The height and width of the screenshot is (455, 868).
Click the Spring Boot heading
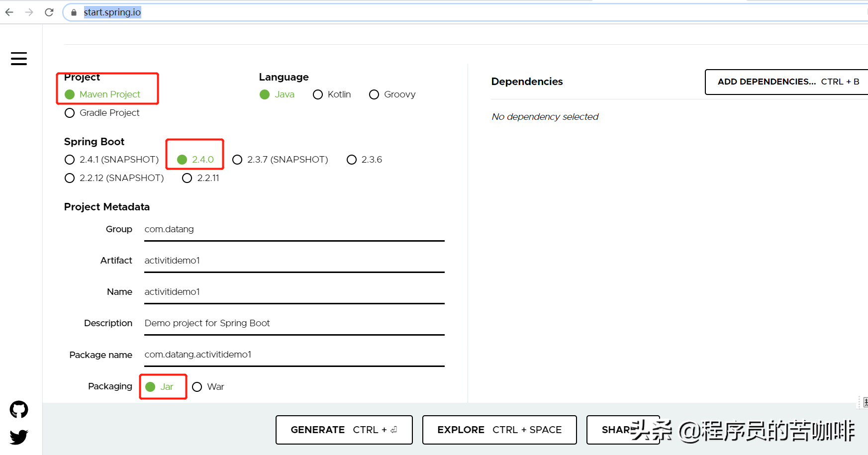point(94,142)
